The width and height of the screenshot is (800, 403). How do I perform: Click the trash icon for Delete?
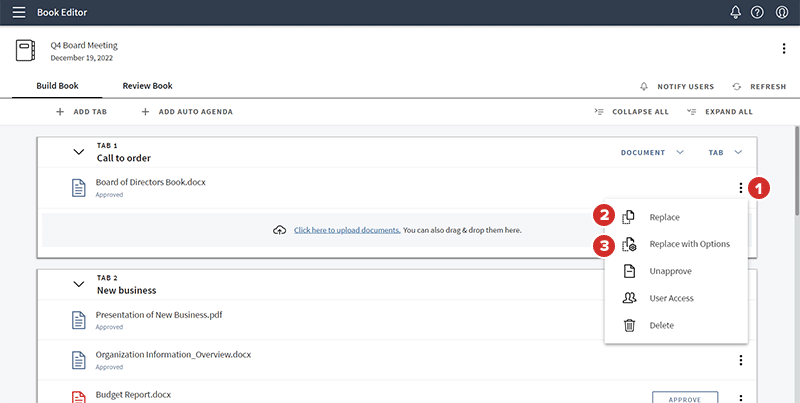click(630, 325)
